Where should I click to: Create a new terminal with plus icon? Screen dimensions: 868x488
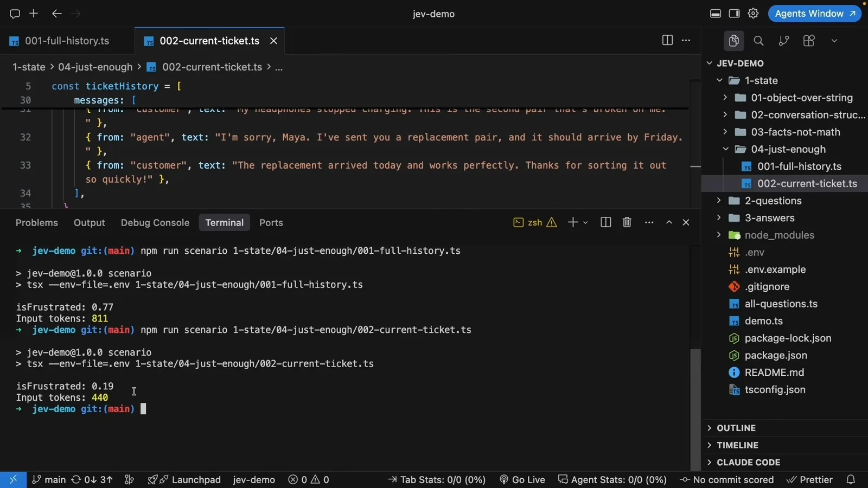(x=572, y=222)
